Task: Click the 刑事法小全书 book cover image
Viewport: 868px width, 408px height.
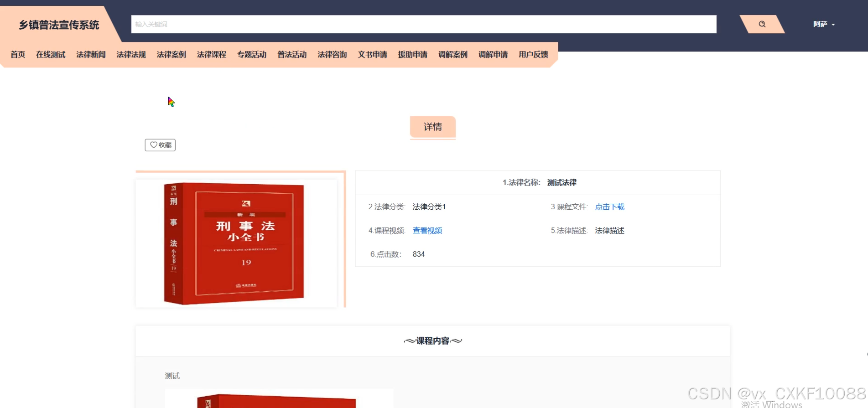Action: 236,243
